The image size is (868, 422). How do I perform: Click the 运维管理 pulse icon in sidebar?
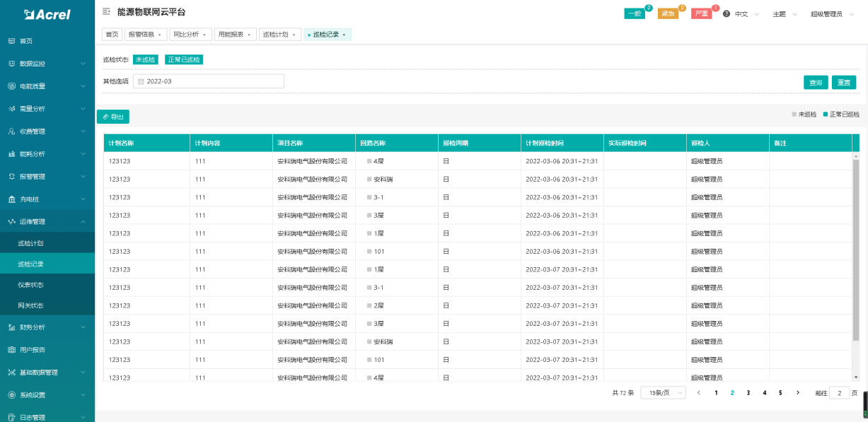click(11, 222)
